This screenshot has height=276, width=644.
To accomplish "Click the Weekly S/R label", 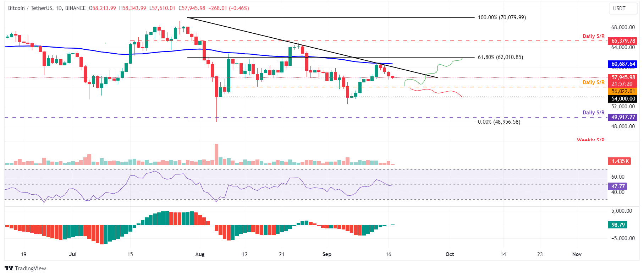I will pyautogui.click(x=590, y=140).
